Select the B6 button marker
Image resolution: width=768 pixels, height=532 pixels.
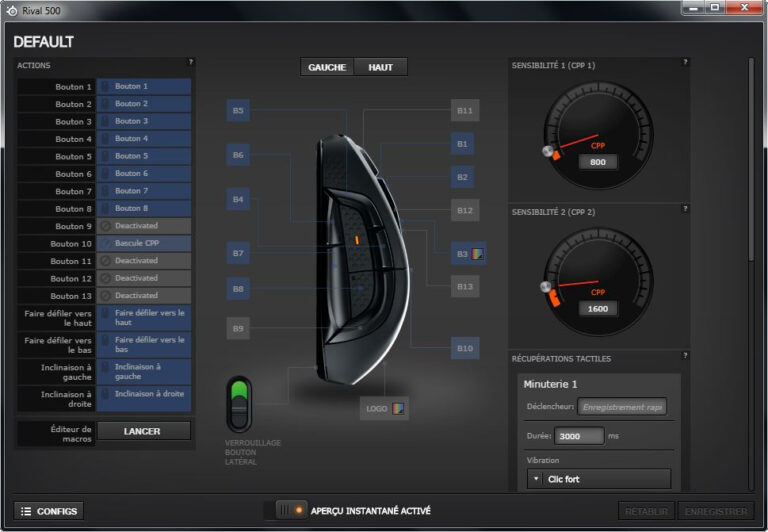[238, 155]
